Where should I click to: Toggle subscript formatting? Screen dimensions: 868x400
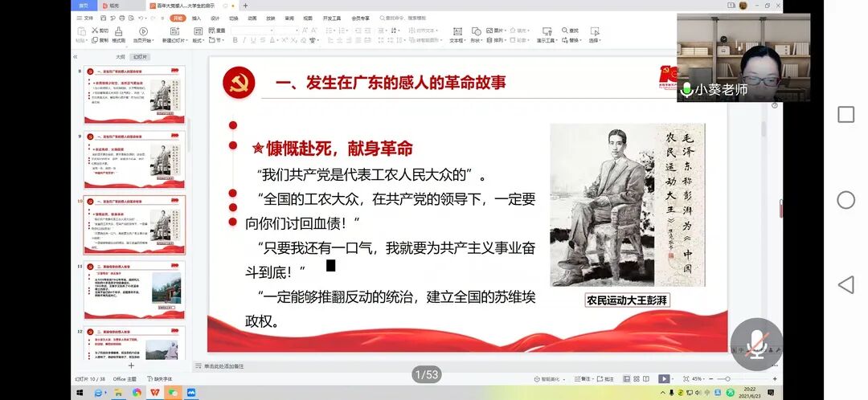pyautogui.click(x=294, y=40)
